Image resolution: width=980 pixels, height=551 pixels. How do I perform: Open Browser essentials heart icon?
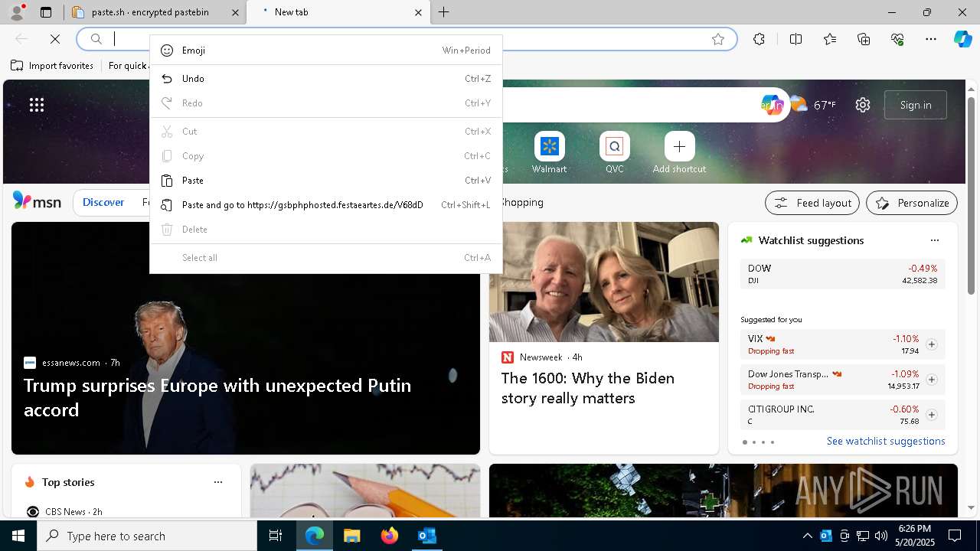tap(897, 39)
